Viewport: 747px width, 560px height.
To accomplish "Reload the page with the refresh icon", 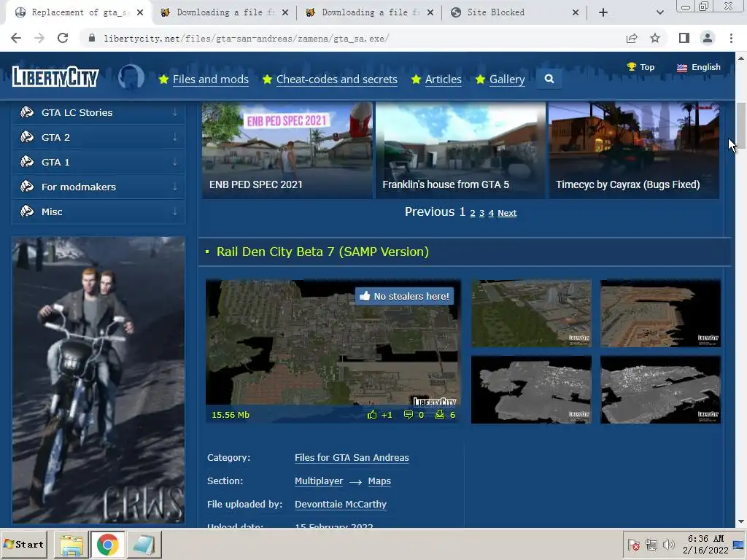I will (x=63, y=38).
